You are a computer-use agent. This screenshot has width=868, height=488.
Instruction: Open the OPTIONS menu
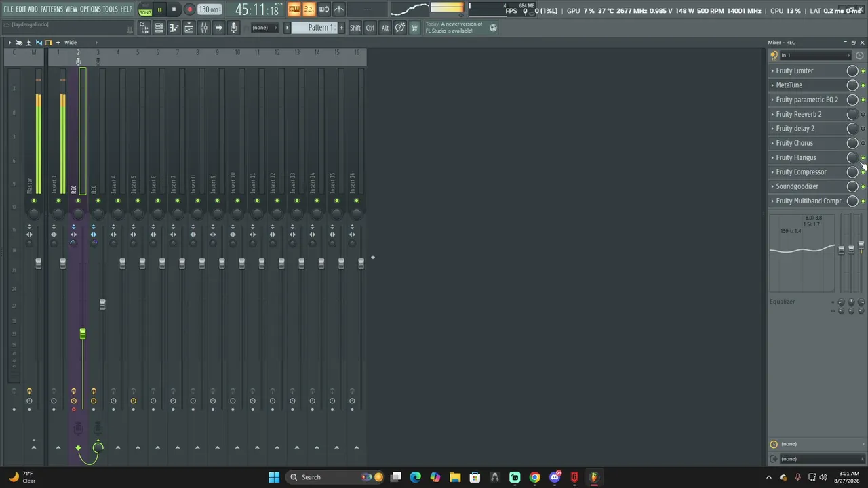click(x=90, y=9)
